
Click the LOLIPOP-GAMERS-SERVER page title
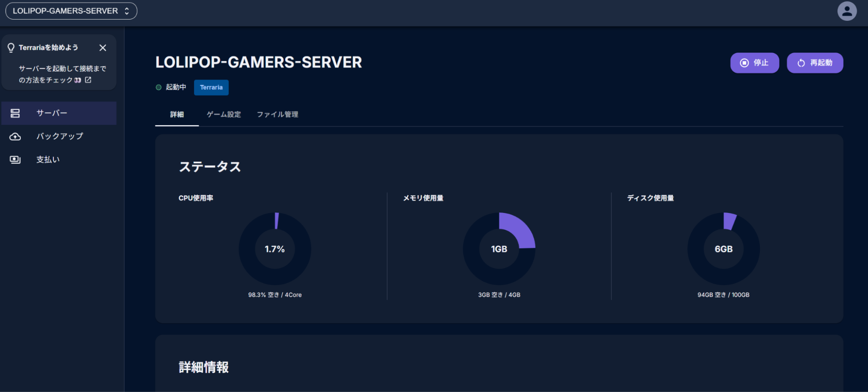coord(259,62)
